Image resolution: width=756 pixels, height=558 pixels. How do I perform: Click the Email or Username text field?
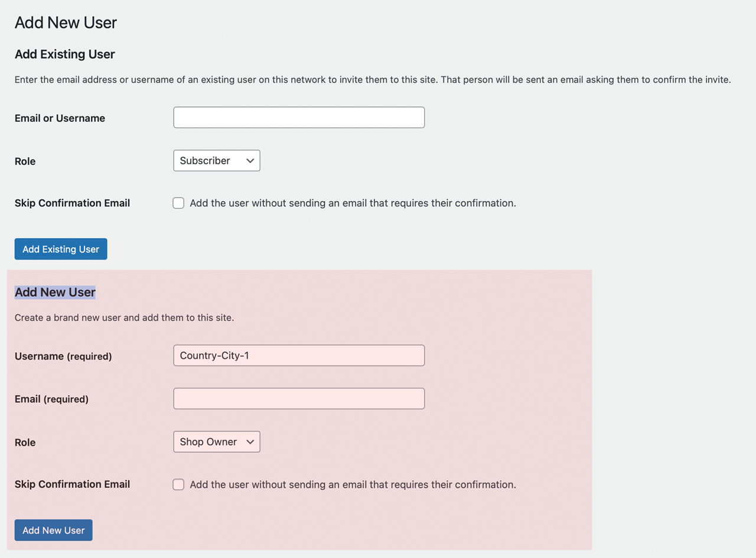coord(299,118)
